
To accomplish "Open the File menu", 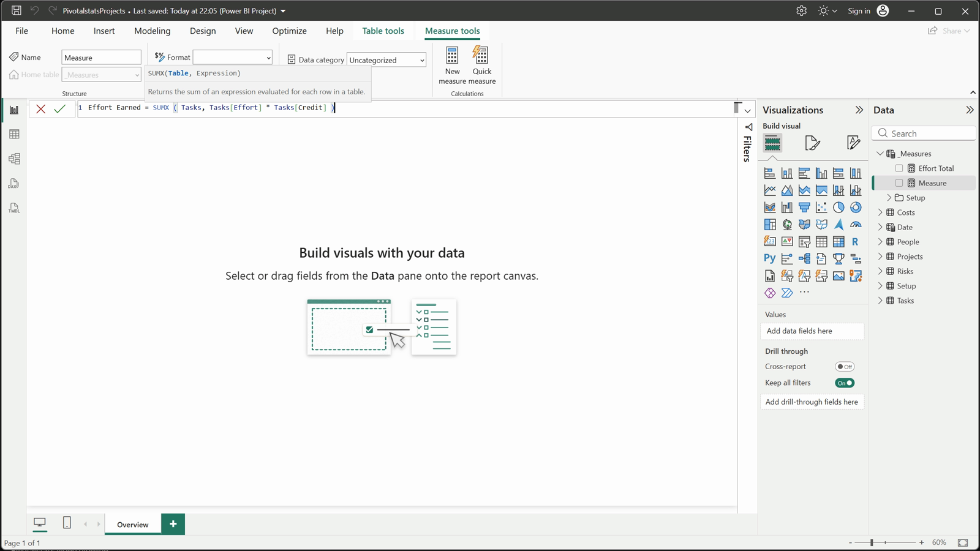I will tap(21, 31).
